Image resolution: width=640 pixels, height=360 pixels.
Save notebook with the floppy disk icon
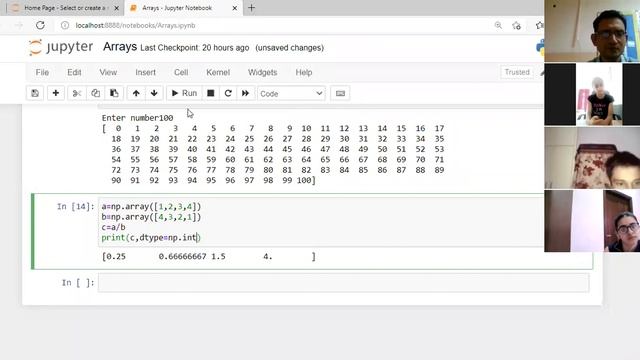pyautogui.click(x=35, y=93)
